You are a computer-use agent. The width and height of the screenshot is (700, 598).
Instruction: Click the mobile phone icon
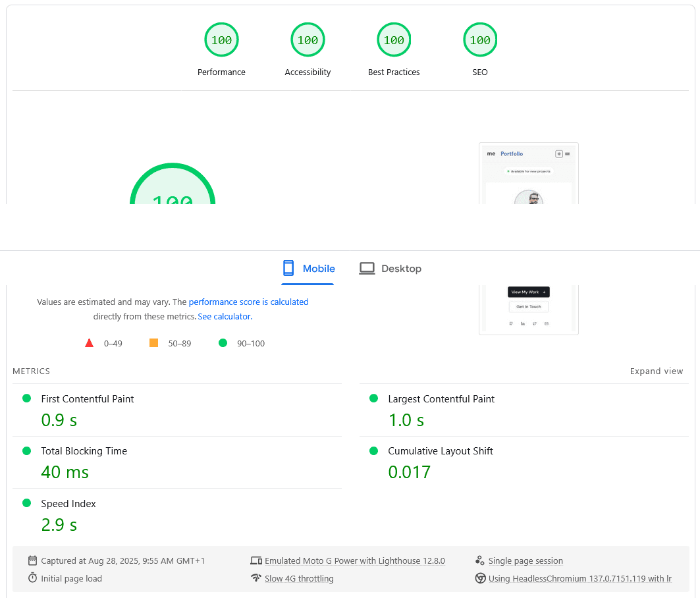[288, 268]
